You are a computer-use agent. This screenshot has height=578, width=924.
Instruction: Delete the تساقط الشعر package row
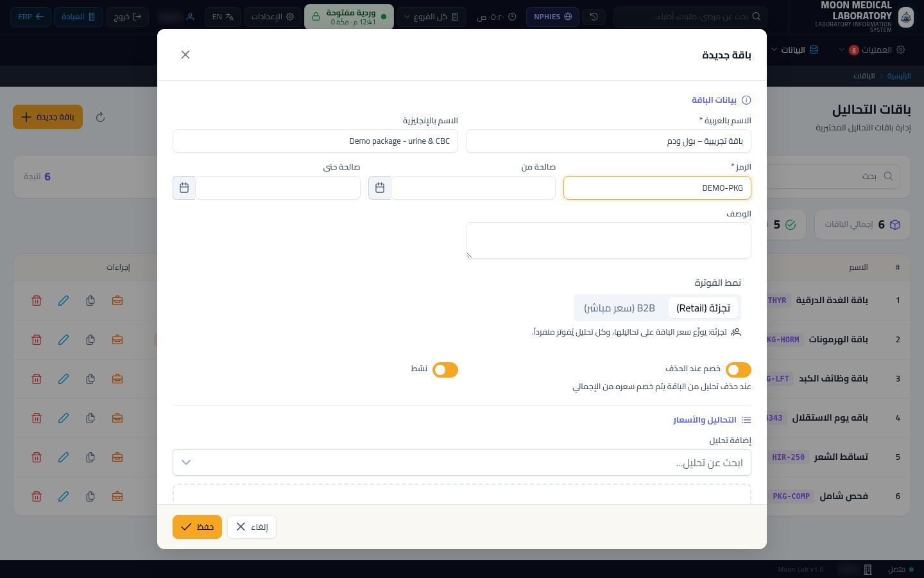click(37, 457)
